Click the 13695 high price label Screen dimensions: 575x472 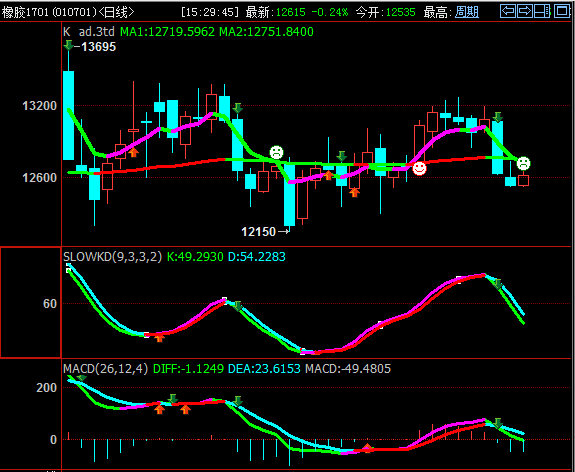click(x=98, y=47)
